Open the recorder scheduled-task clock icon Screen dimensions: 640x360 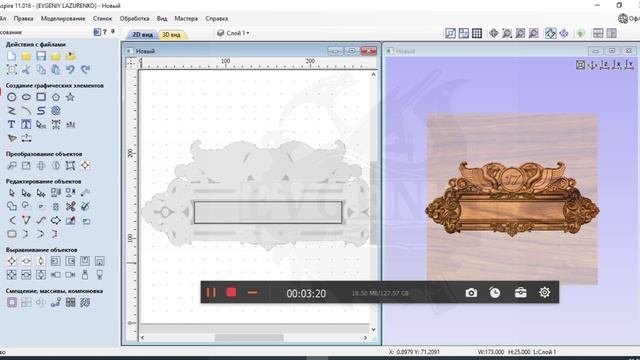[x=495, y=293]
